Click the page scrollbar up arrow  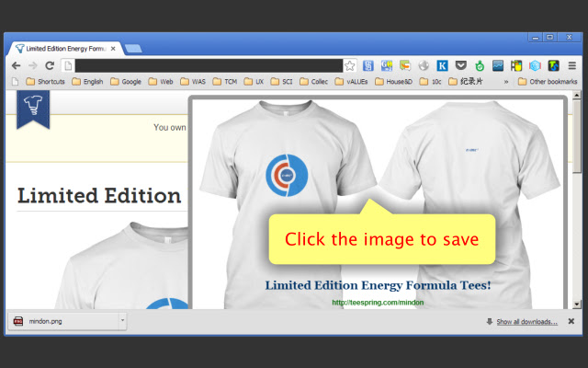click(577, 96)
